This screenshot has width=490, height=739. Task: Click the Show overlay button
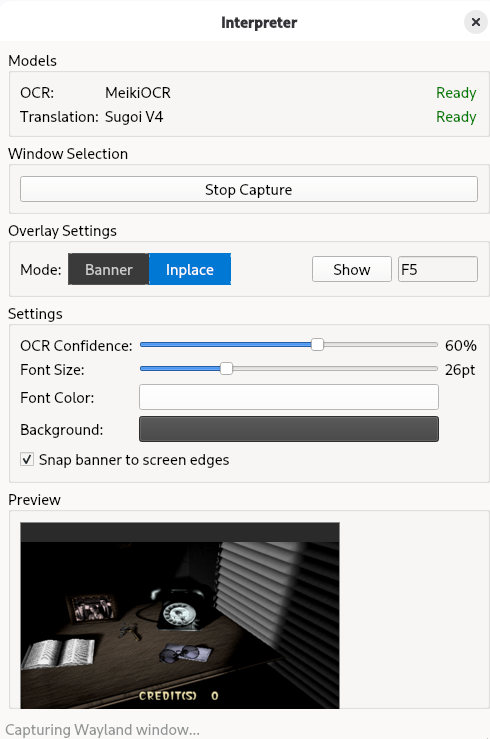[351, 270]
